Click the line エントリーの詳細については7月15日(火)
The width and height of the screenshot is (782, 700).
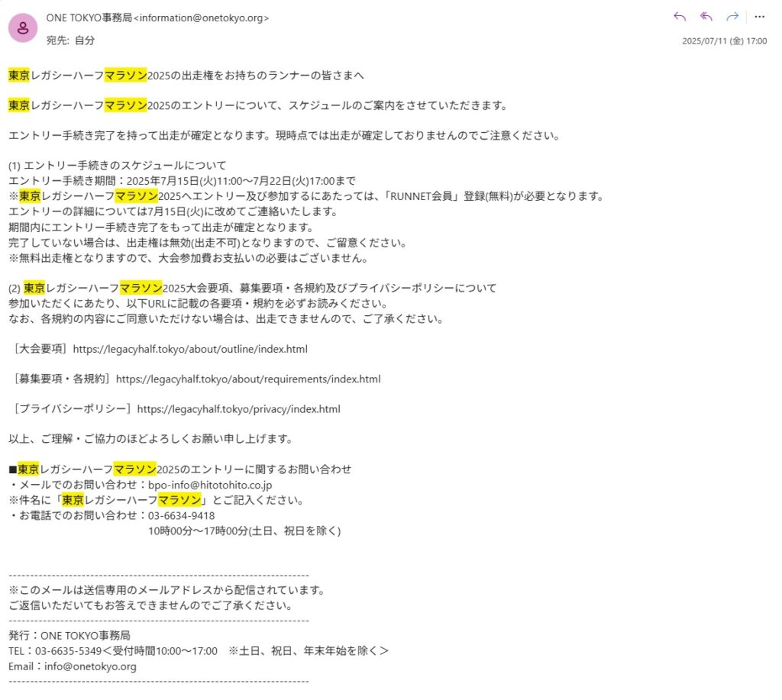tap(173, 211)
